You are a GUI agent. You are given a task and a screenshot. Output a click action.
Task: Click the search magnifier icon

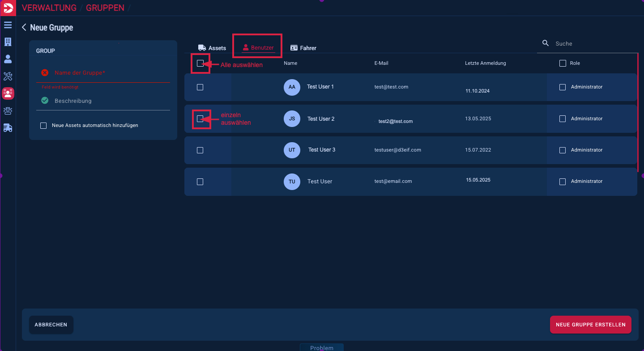[546, 43]
